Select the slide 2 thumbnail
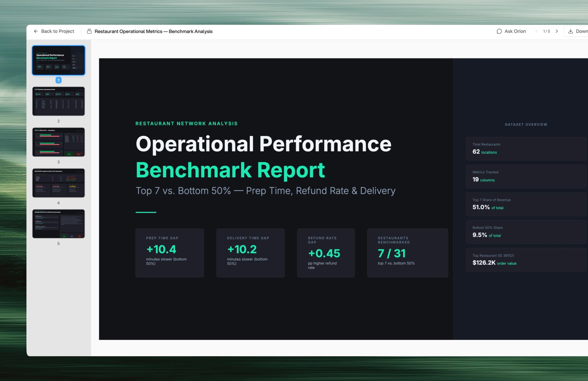The height and width of the screenshot is (381, 588). point(58,101)
